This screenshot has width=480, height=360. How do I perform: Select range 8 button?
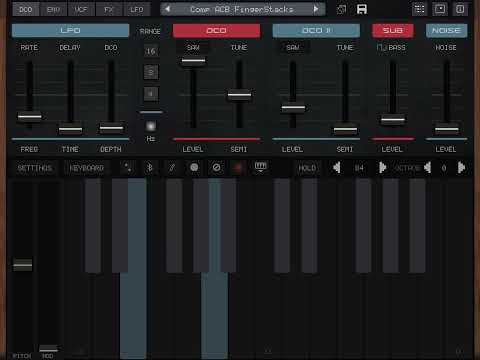point(151,72)
